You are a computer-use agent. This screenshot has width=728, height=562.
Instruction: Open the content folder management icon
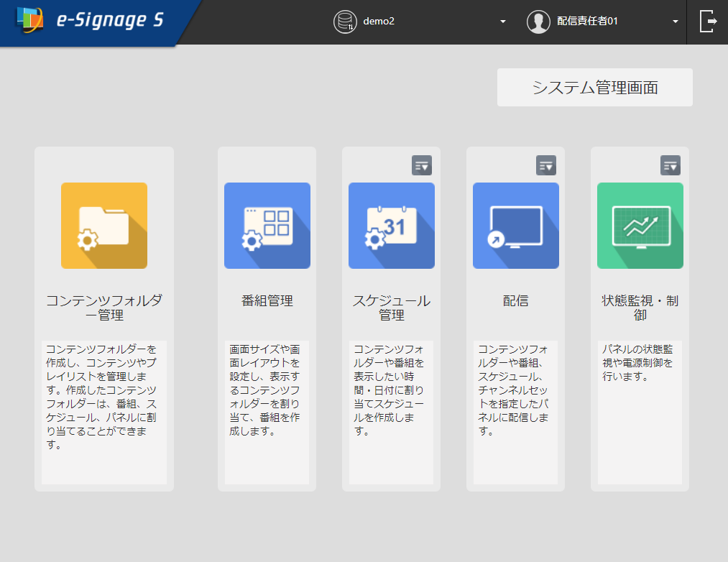104,225
